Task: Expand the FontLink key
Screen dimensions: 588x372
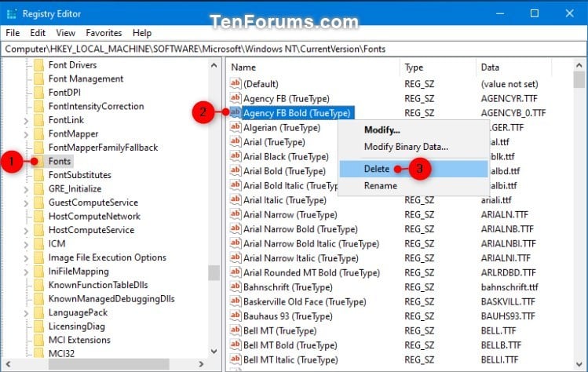Action: click(x=26, y=121)
